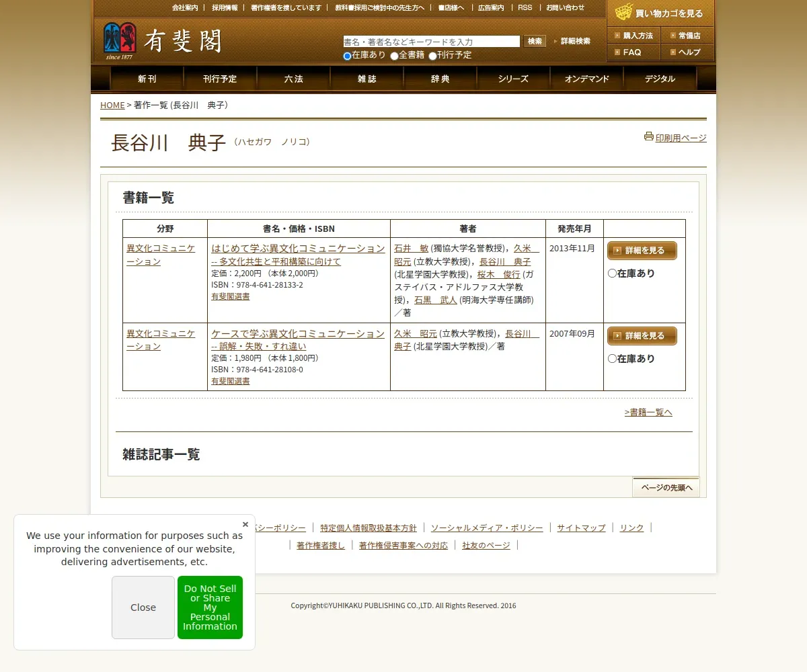Open the 雑誌 navigation tab

367,79
